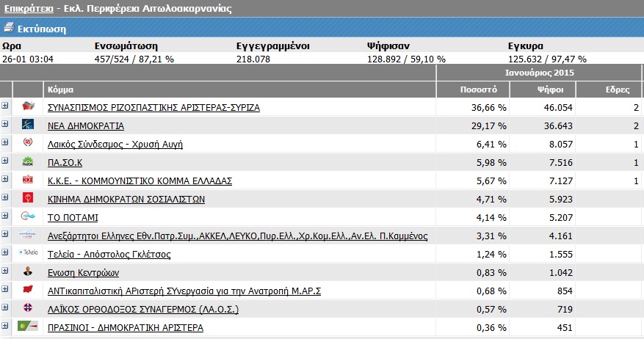The width and height of the screenshot is (644, 339).
Task: Click the Ιανουάριος 2015 header cell
Action: [x=539, y=73]
